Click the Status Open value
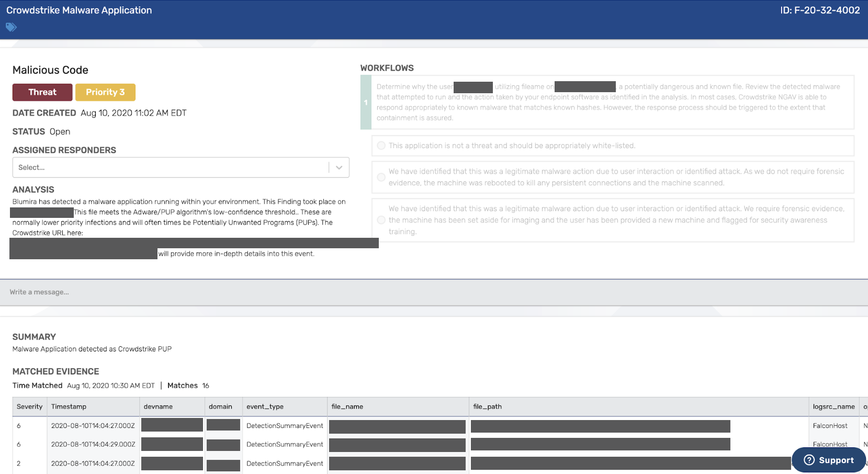This screenshot has width=868, height=474. pyautogui.click(x=60, y=131)
